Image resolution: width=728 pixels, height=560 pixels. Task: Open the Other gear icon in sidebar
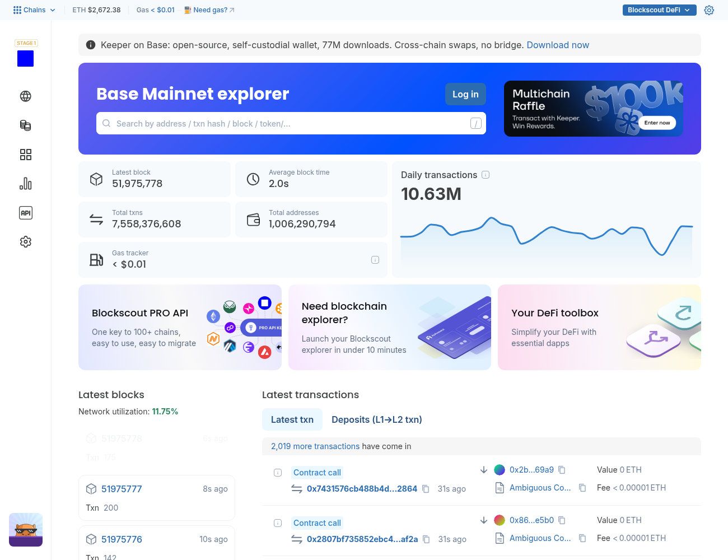click(x=26, y=242)
